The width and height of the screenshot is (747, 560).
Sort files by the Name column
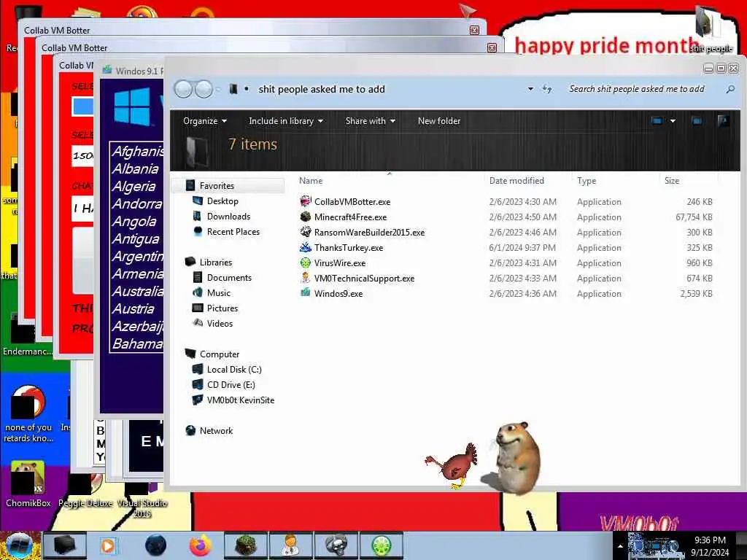click(x=311, y=181)
